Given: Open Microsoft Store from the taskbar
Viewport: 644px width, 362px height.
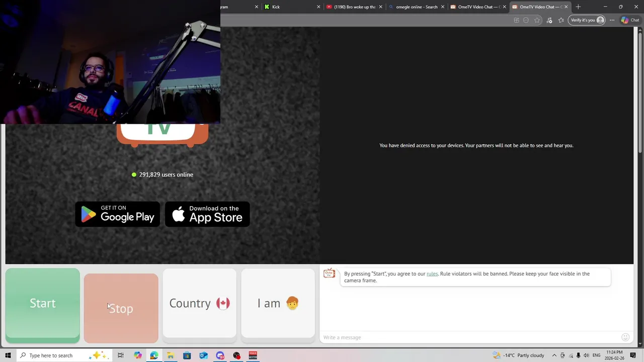Looking at the screenshot, I should (187, 355).
